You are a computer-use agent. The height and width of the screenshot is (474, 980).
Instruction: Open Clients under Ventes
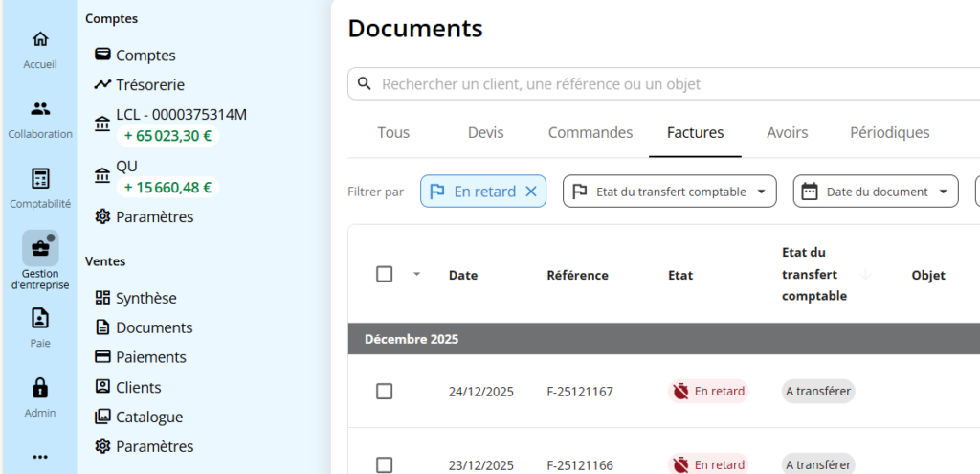click(139, 387)
